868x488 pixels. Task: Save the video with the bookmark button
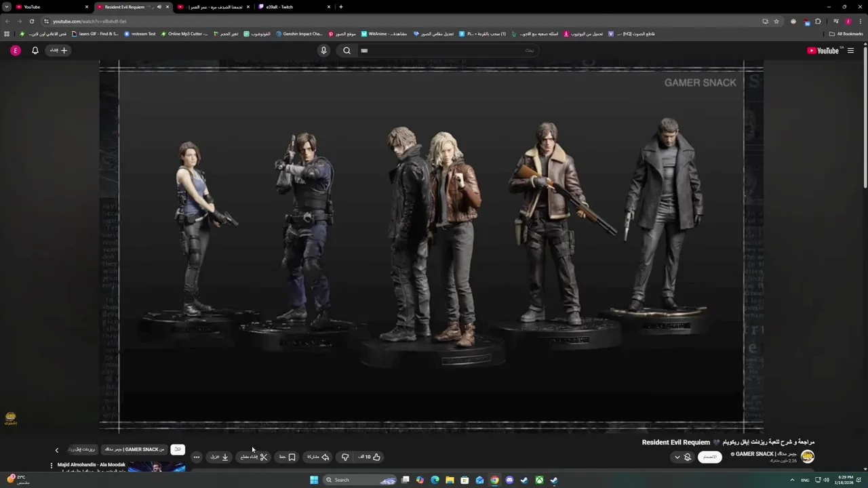click(x=288, y=457)
